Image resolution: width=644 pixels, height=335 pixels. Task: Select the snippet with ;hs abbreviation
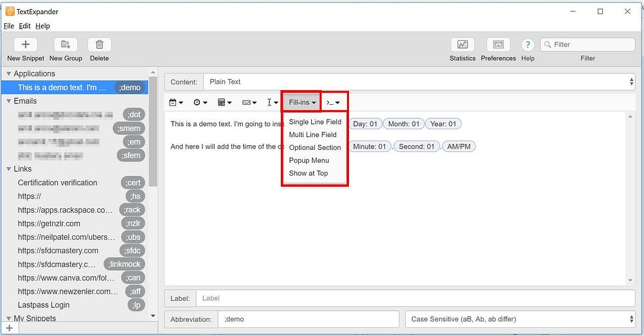pyautogui.click(x=75, y=196)
